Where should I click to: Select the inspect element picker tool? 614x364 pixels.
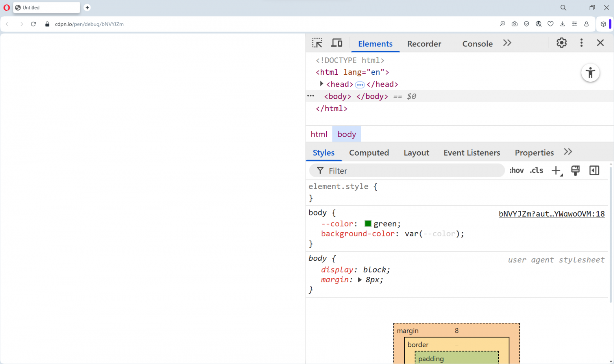317,42
